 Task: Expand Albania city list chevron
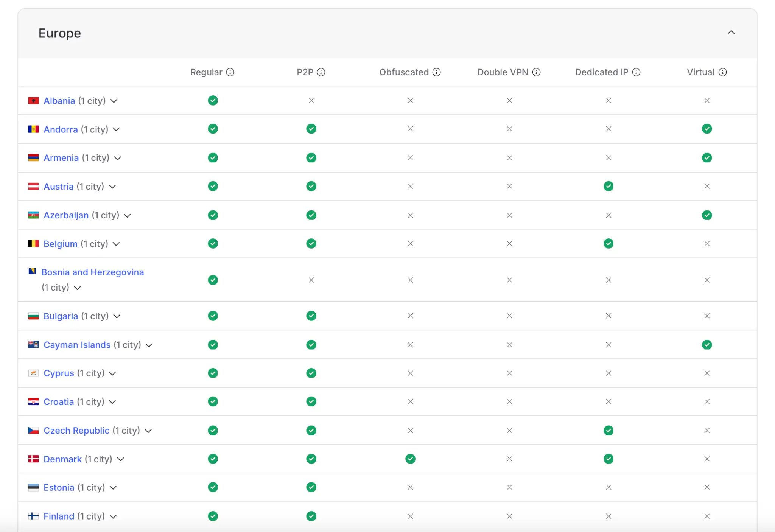[x=114, y=101]
